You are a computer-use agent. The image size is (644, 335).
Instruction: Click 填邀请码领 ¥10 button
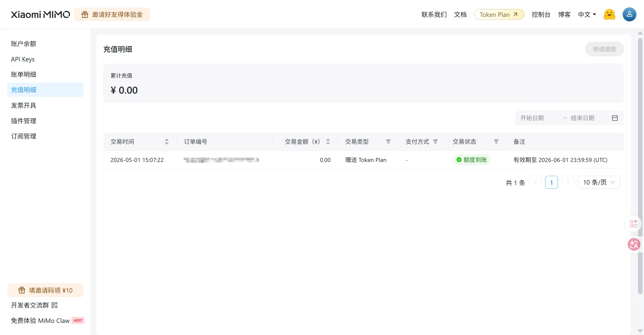[45, 290]
